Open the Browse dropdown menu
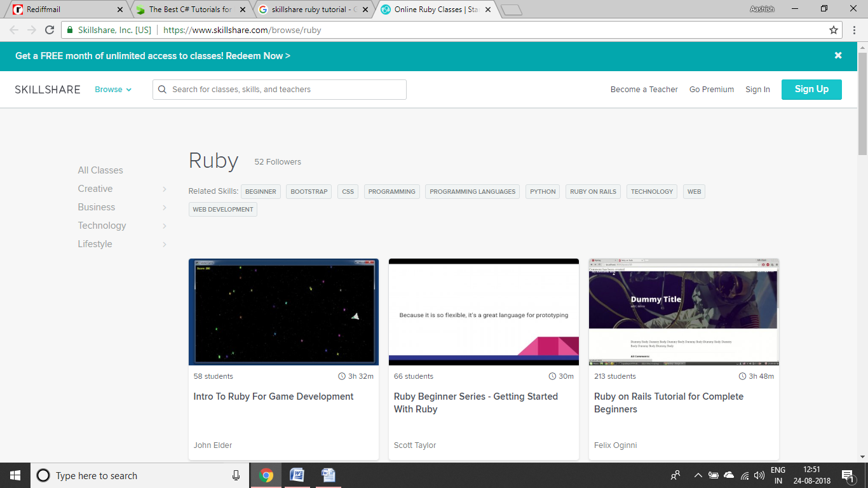 [x=113, y=90]
